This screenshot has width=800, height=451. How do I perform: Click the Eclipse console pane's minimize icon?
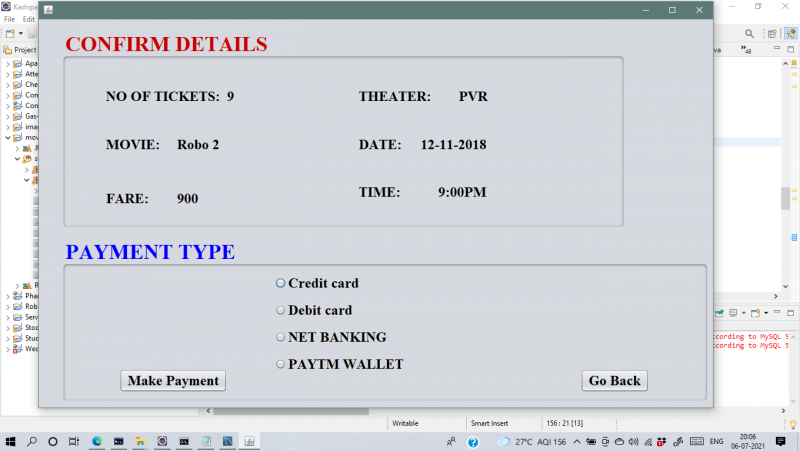[x=777, y=311]
